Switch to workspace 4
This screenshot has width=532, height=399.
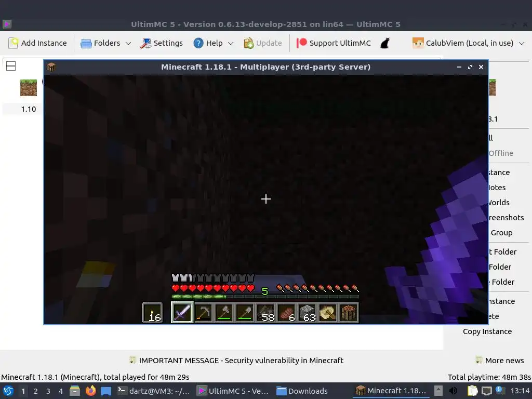(x=61, y=391)
